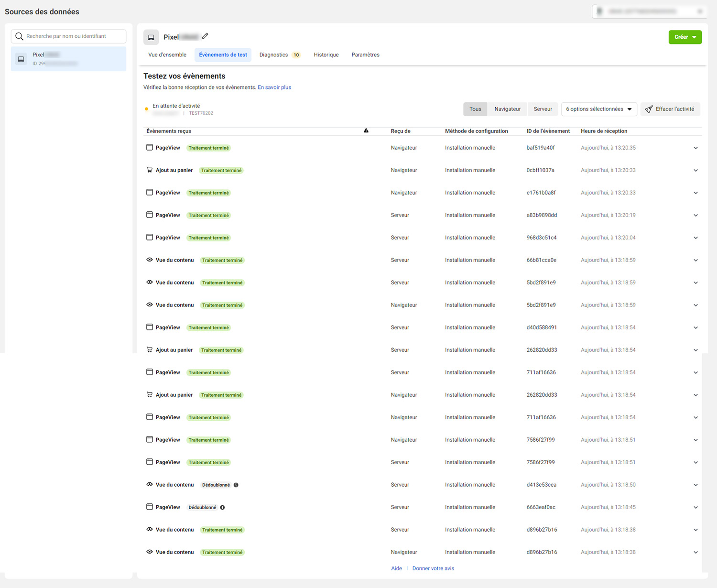Expand the PageView 6663eaf0ac row
Viewport: 717px width, 588px height.
(x=695, y=507)
